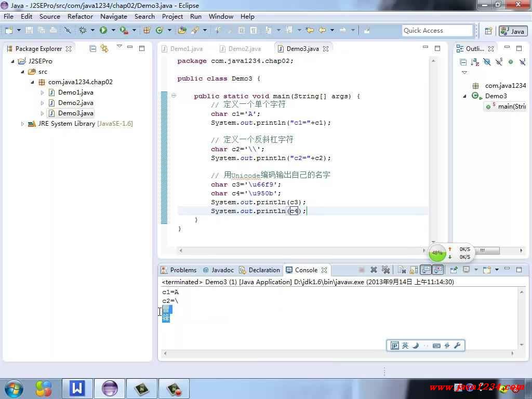Click Remove All Terminated Launches icon
The image size is (532, 399).
coord(386,270)
